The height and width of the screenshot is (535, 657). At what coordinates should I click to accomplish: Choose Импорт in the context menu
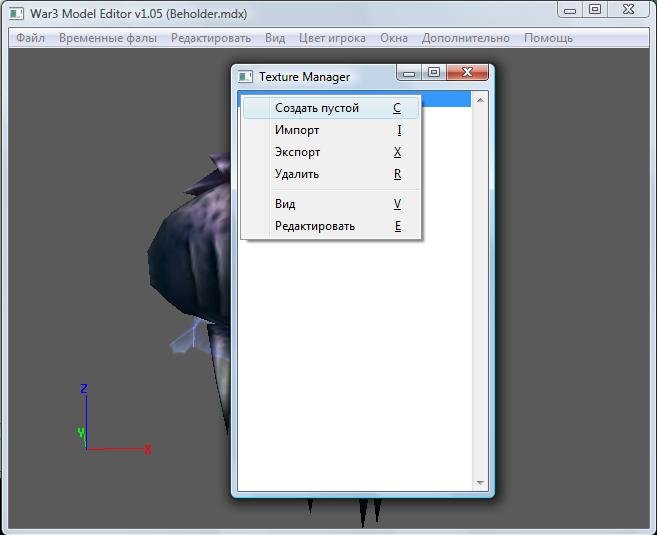tap(331, 130)
